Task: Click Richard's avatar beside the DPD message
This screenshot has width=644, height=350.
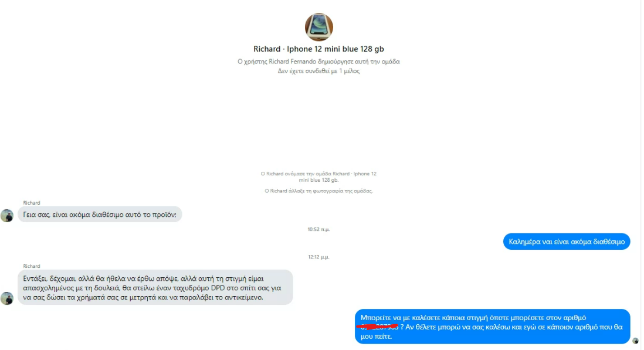Action: pos(7,298)
